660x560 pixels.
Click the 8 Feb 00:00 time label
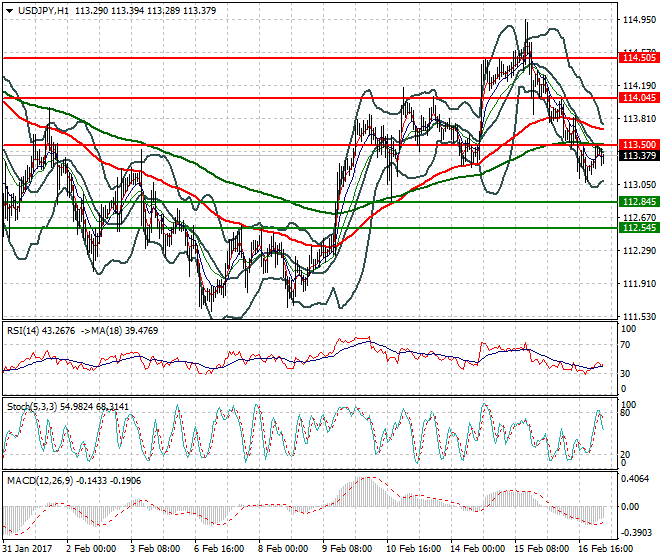click(x=283, y=549)
